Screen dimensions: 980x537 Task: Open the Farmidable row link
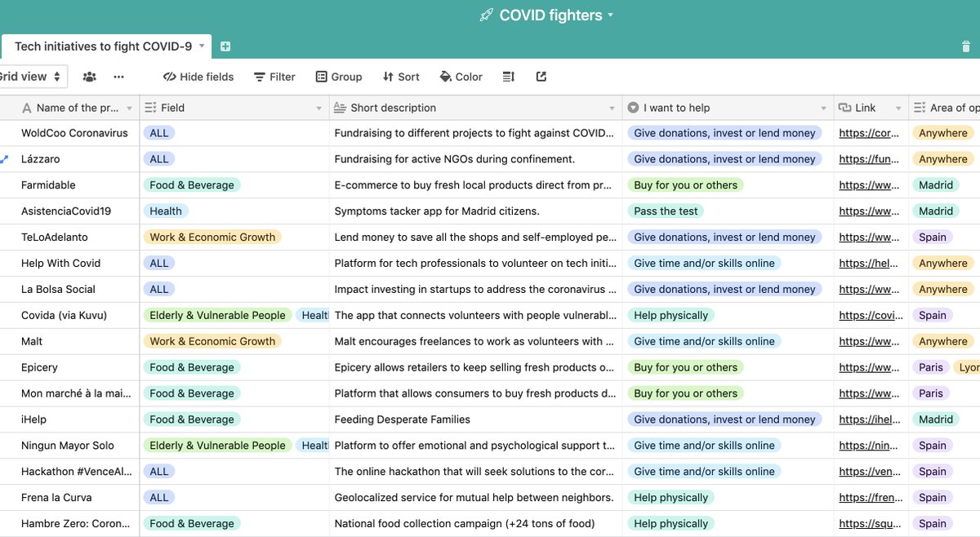[869, 185]
